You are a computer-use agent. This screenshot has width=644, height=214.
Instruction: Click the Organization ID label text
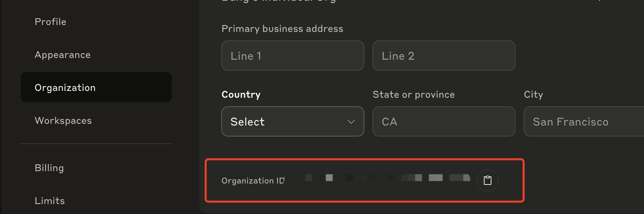[x=253, y=181]
